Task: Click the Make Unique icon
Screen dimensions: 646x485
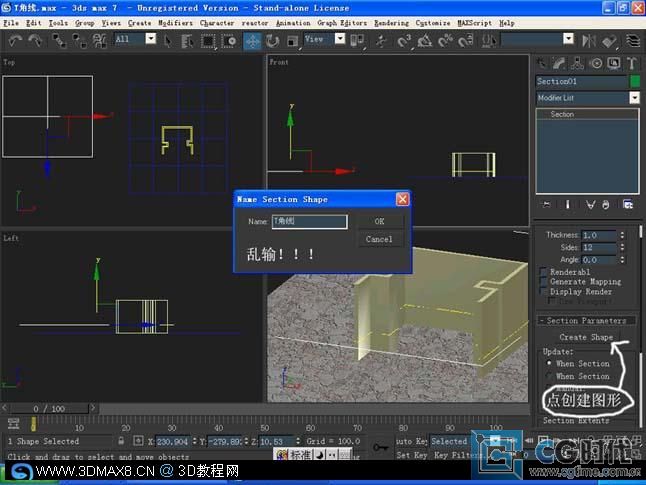Action: (x=590, y=204)
